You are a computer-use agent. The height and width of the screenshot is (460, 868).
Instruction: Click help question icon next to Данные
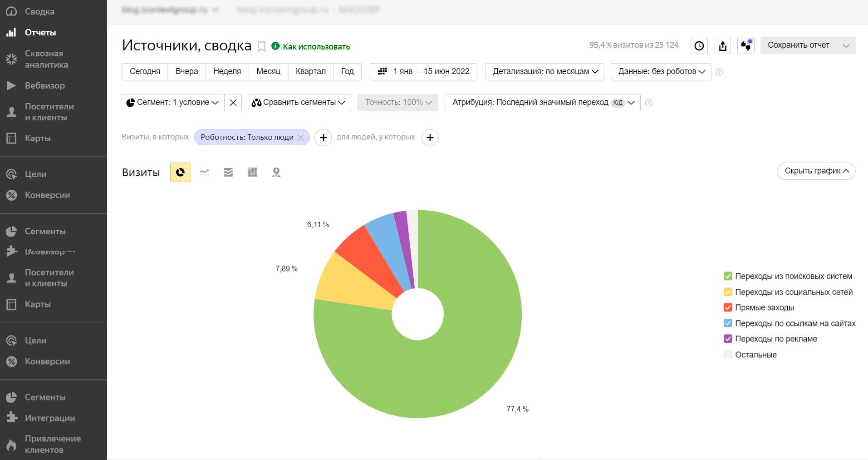[x=719, y=72]
